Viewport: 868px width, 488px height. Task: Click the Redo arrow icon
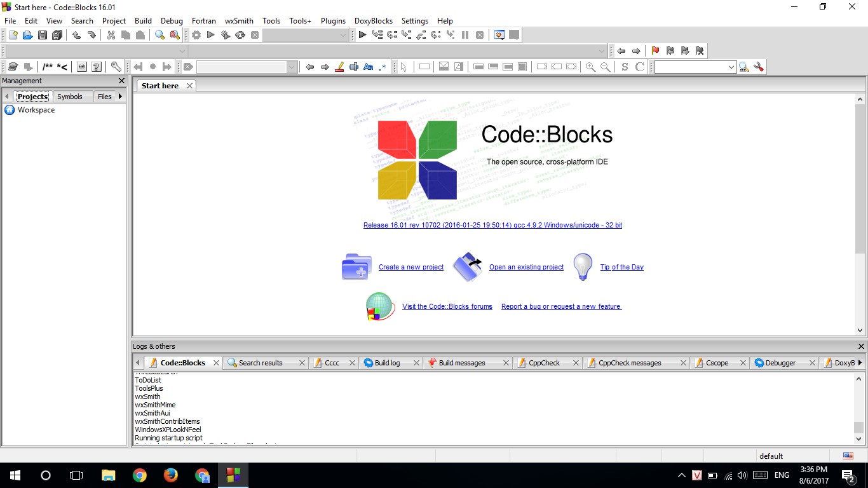[92, 35]
